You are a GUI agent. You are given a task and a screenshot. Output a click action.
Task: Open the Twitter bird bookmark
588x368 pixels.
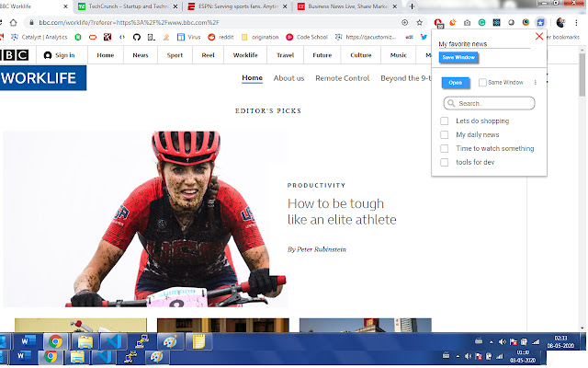[424, 37]
